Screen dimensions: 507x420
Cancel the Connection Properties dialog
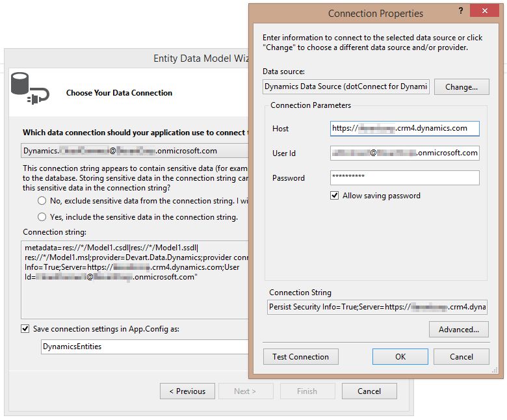click(461, 356)
